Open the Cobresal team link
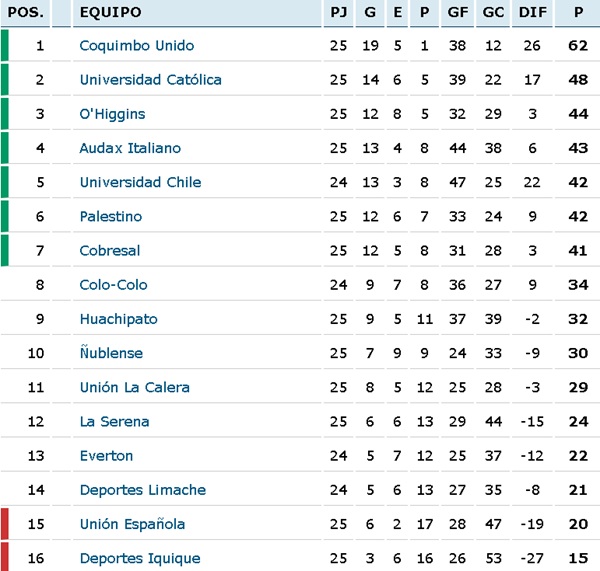The height and width of the screenshot is (571, 600). 110,250
